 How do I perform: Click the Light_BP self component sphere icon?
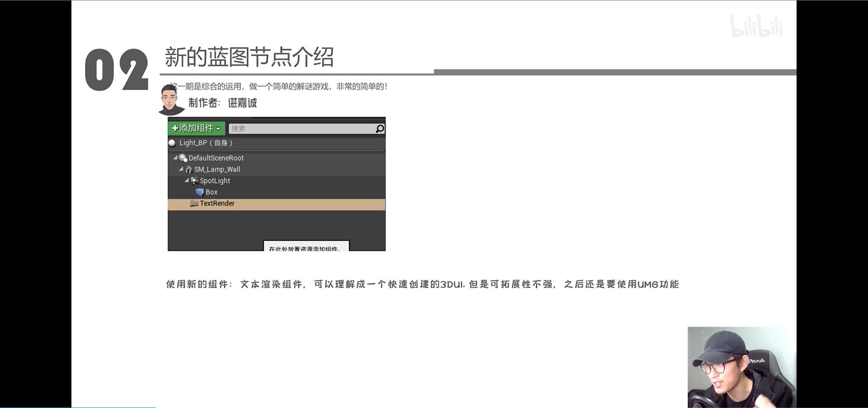pos(172,142)
